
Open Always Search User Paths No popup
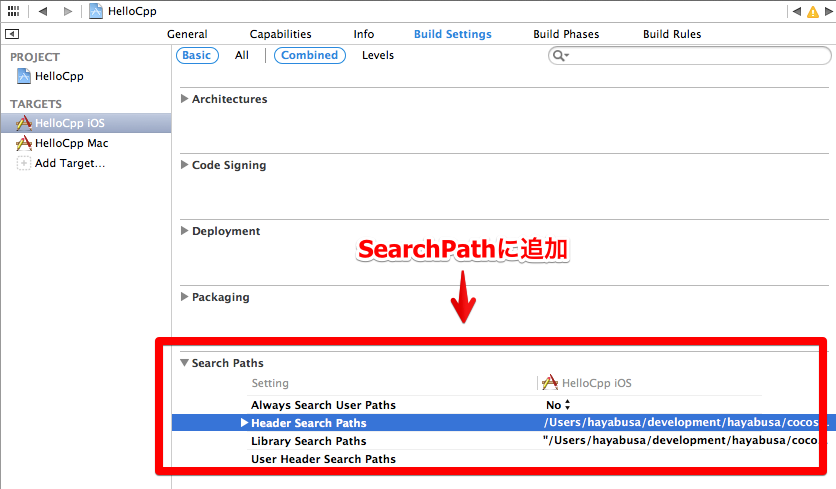tap(558, 405)
